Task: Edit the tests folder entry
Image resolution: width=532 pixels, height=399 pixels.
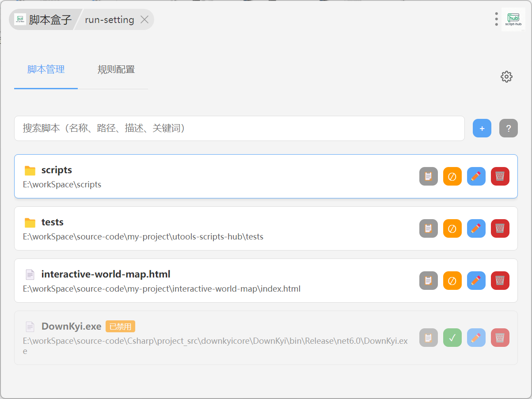Action: pyautogui.click(x=476, y=228)
